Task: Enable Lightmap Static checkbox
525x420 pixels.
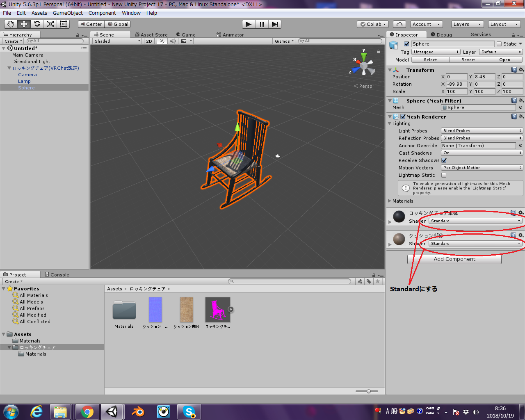Action: coord(444,175)
